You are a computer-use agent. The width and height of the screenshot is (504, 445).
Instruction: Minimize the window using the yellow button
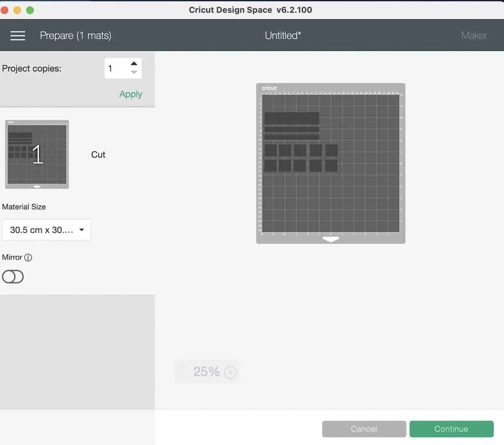coord(17,10)
